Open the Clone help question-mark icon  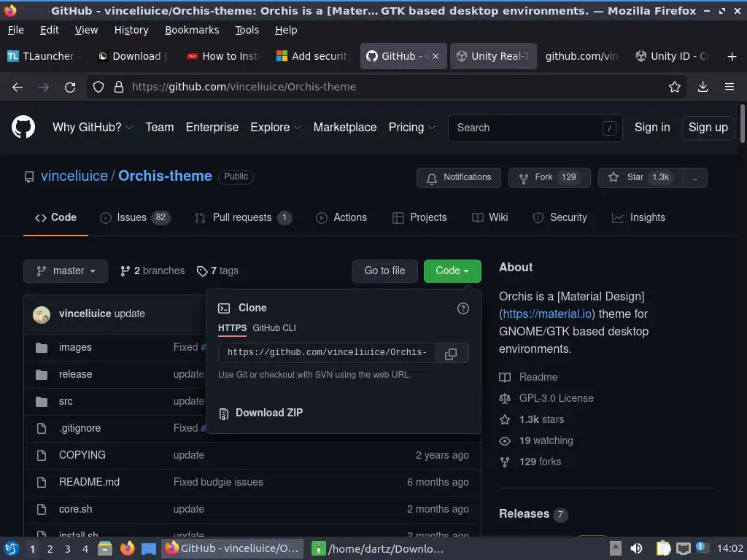[462, 308]
